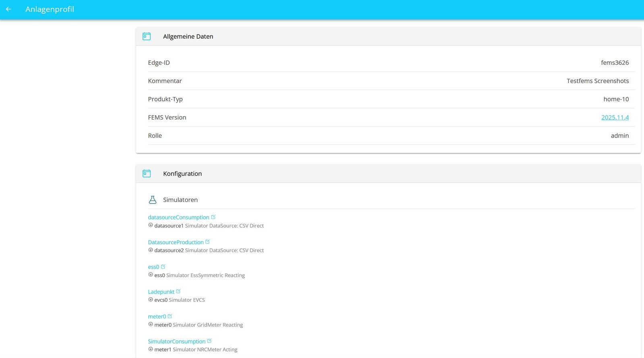Image resolution: width=644 pixels, height=358 pixels.
Task: Expand datasource2 CSV Direct details
Action: [151, 250]
